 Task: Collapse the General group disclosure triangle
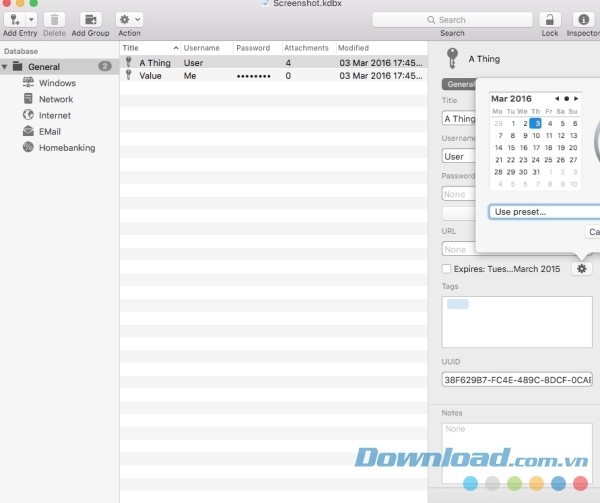(6, 67)
